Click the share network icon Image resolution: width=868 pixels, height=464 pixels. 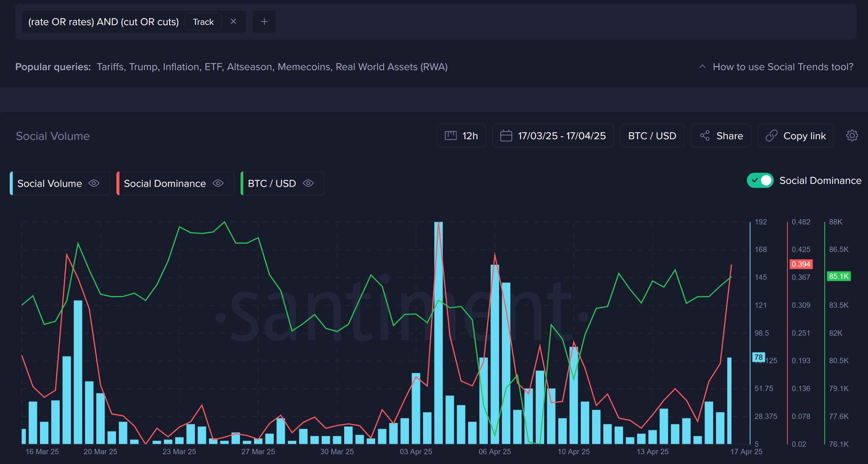click(x=705, y=136)
